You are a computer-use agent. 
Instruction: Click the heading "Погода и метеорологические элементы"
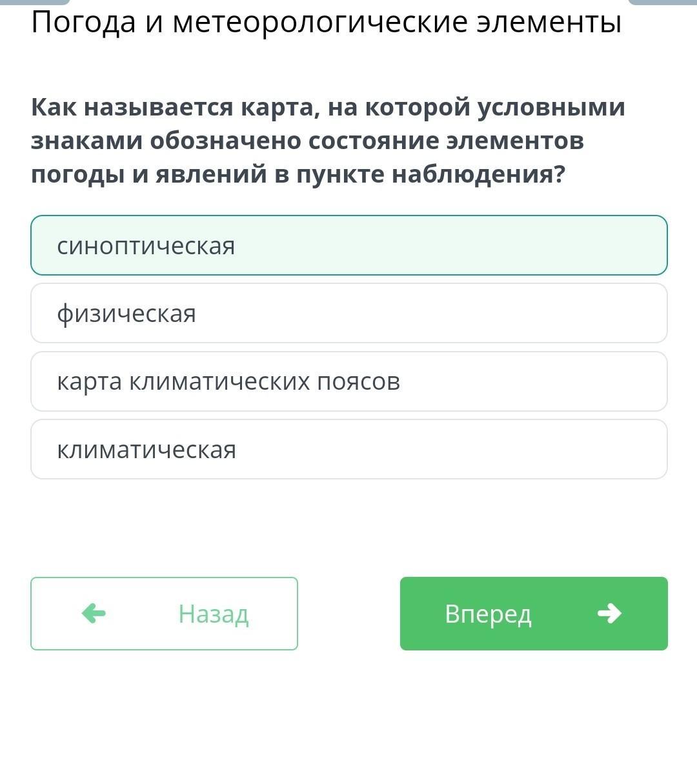[327, 23]
